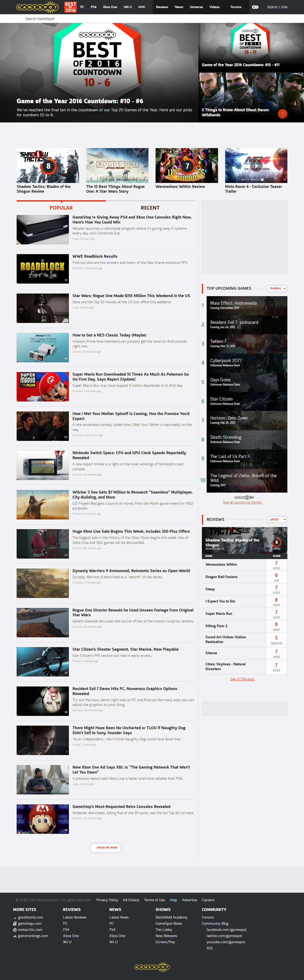Open Nintendo Switch Specs article
The width and height of the screenshot is (304, 980).
coord(129,455)
